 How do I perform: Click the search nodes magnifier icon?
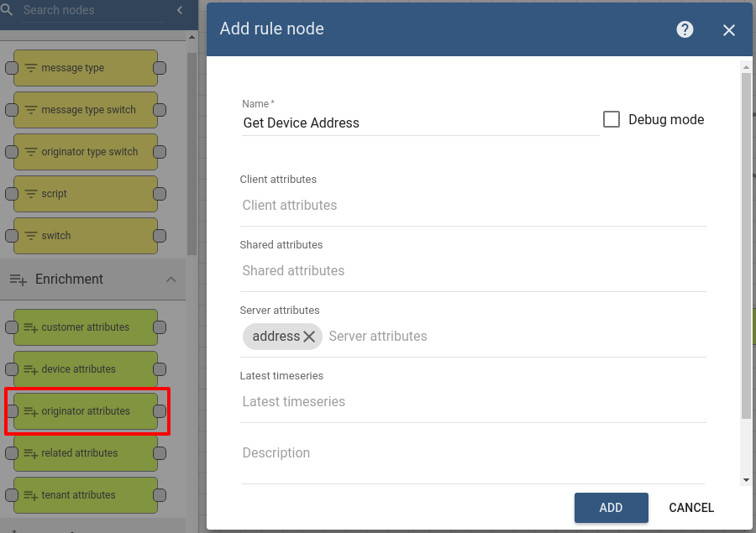tap(8, 11)
